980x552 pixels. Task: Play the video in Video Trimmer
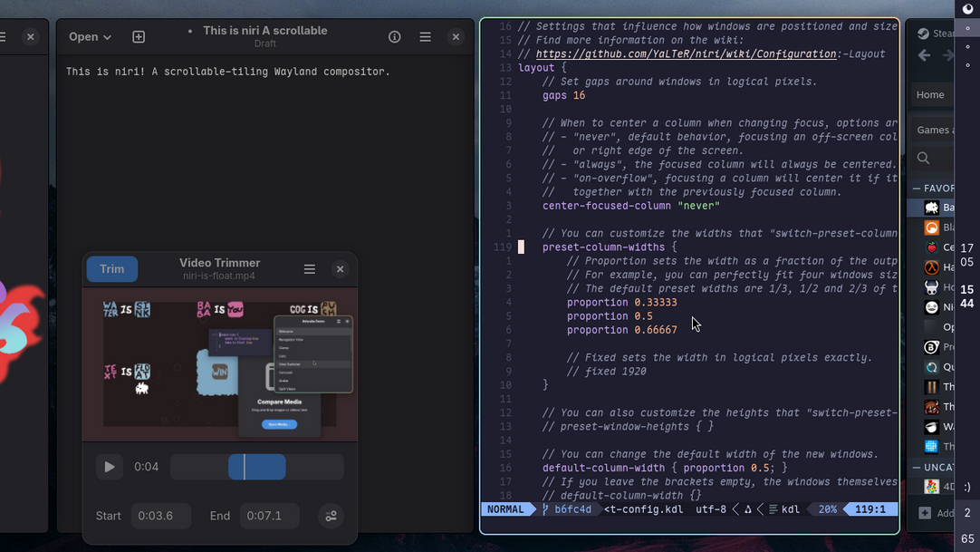110,467
